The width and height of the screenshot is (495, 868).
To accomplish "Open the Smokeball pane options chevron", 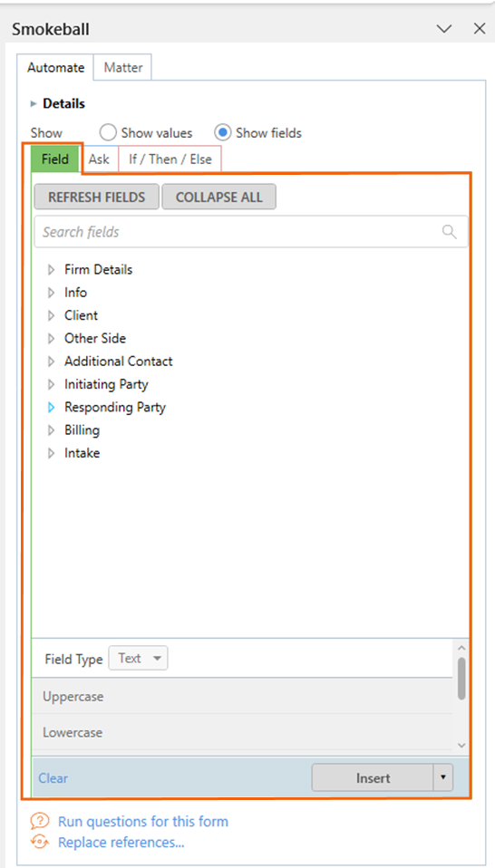I will pyautogui.click(x=444, y=29).
